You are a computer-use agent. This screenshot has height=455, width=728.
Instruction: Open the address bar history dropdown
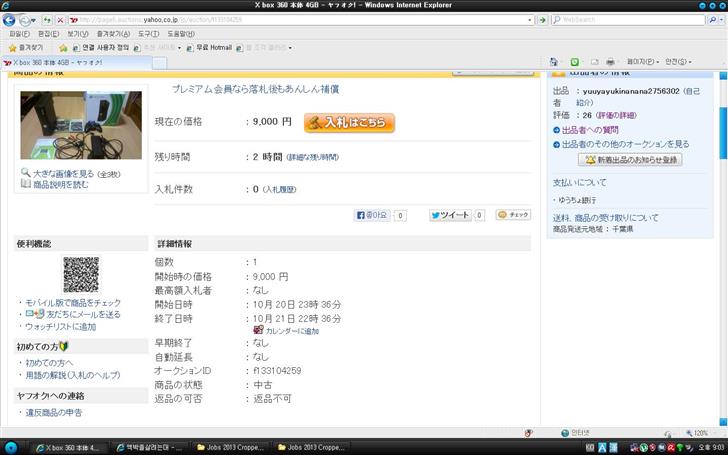(530, 20)
